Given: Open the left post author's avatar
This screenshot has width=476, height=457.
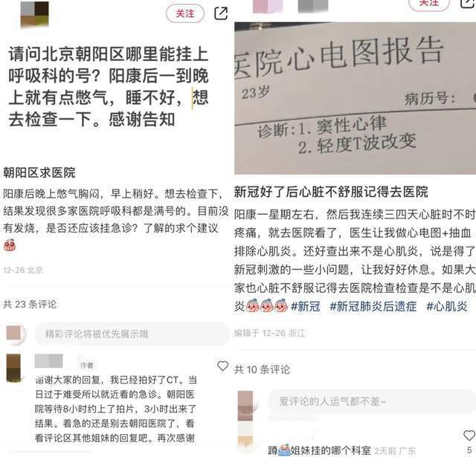Looking at the screenshot, I should pyautogui.click(x=35, y=15).
